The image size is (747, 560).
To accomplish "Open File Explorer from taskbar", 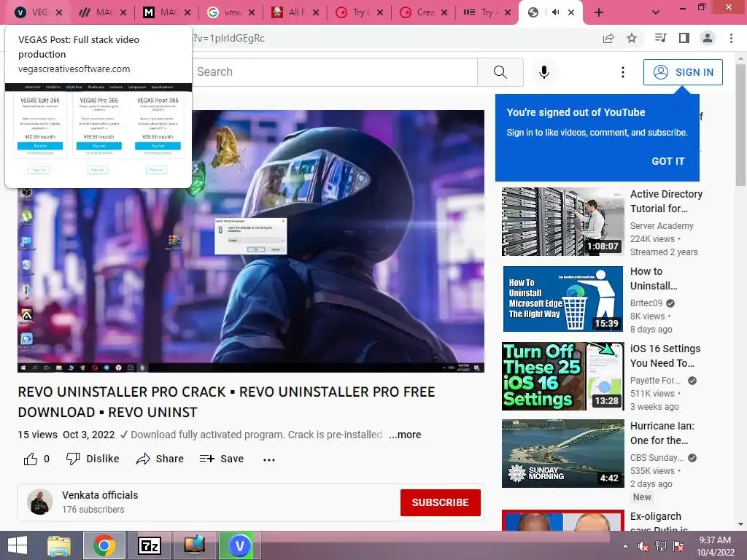I will coord(59,545).
